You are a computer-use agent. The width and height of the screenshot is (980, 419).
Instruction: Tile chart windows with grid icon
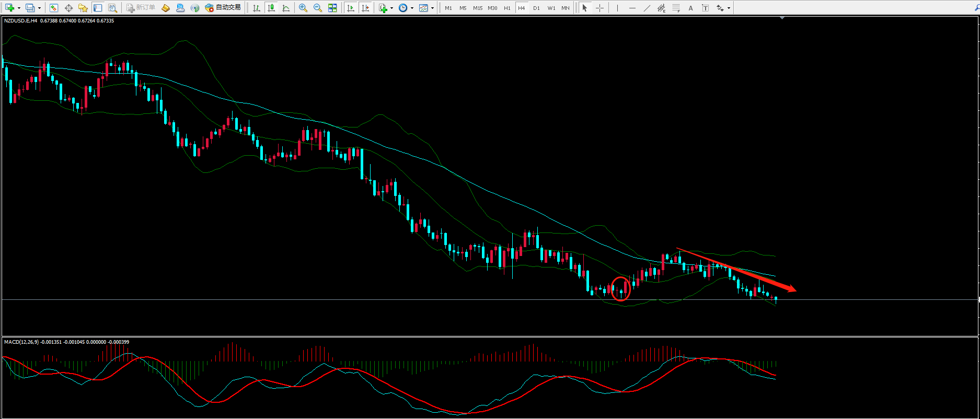click(x=332, y=8)
